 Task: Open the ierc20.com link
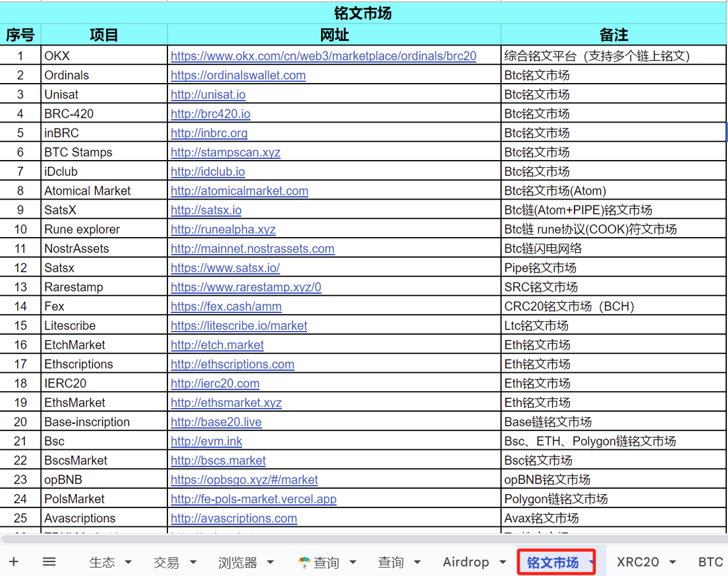click(215, 384)
